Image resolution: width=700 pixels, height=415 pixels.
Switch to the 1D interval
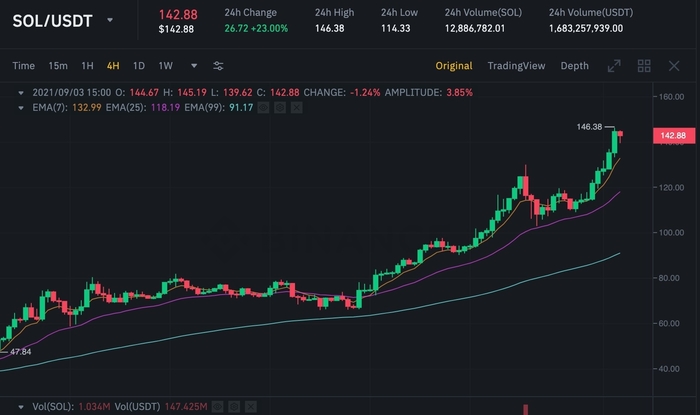tap(139, 66)
